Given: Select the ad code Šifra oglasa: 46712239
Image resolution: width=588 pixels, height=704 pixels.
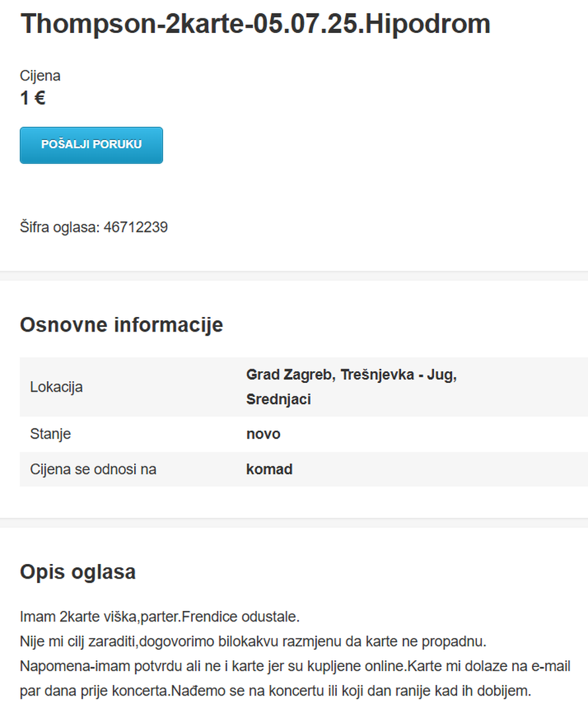Looking at the screenshot, I should pos(93,227).
